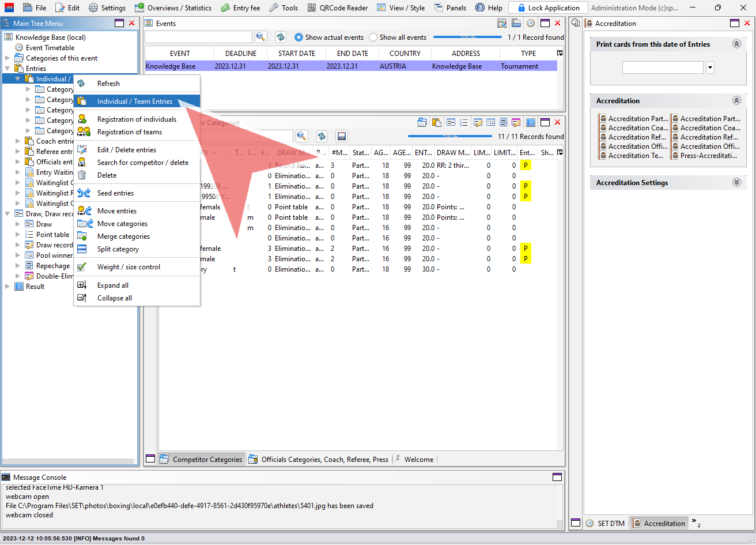Select the Show actual events radio button
This screenshot has width=756, height=545.
pyautogui.click(x=298, y=37)
